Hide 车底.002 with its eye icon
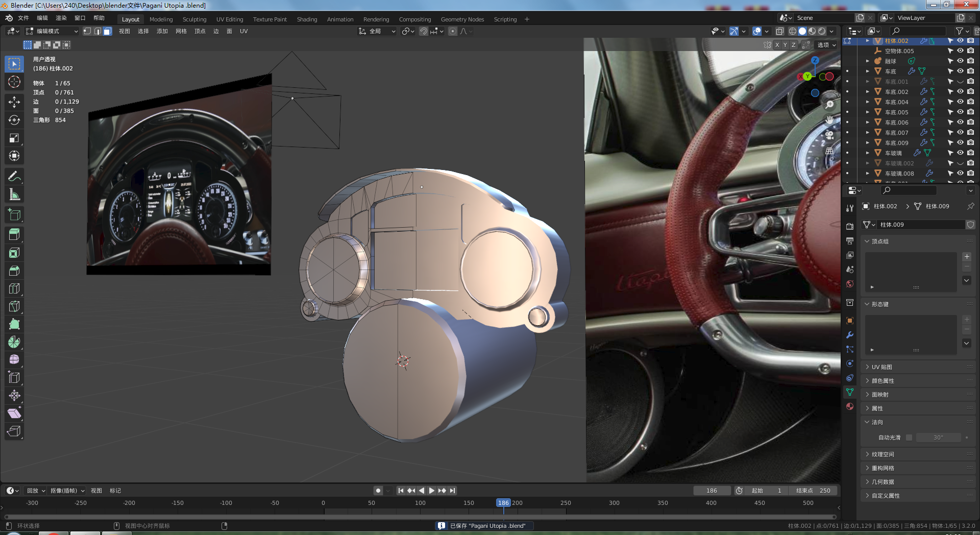The height and width of the screenshot is (535, 980). (960, 92)
